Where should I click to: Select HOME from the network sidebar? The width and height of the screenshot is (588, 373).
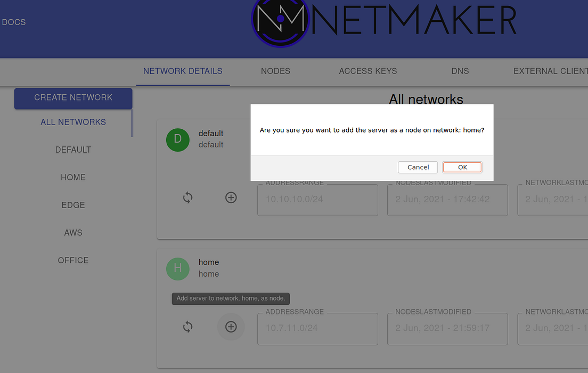pos(73,177)
